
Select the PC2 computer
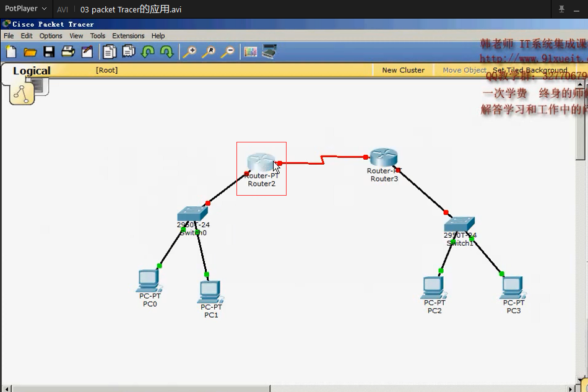[434, 288]
